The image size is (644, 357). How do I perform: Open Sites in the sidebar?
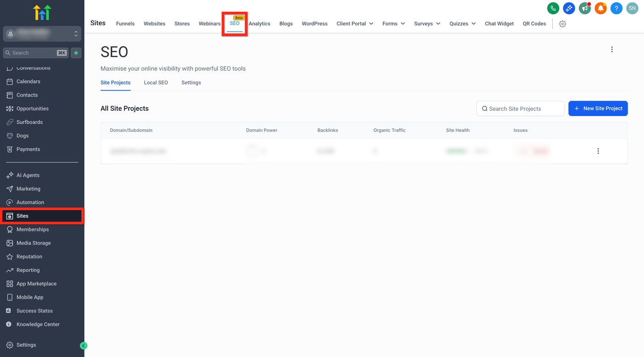(42, 216)
